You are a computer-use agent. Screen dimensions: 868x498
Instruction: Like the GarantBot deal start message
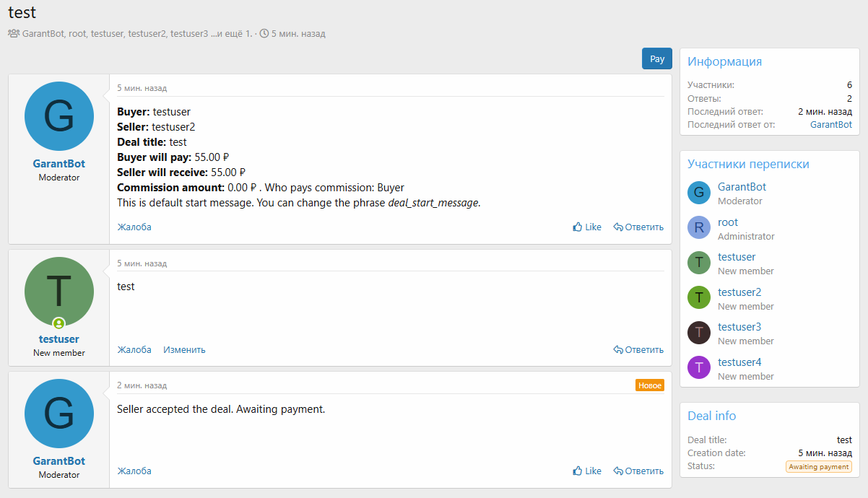586,227
